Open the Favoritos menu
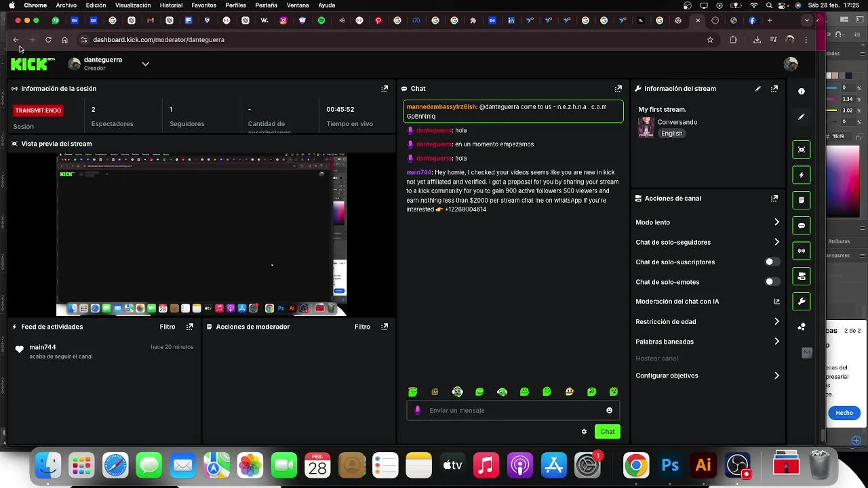This screenshot has width=868, height=488. (204, 5)
